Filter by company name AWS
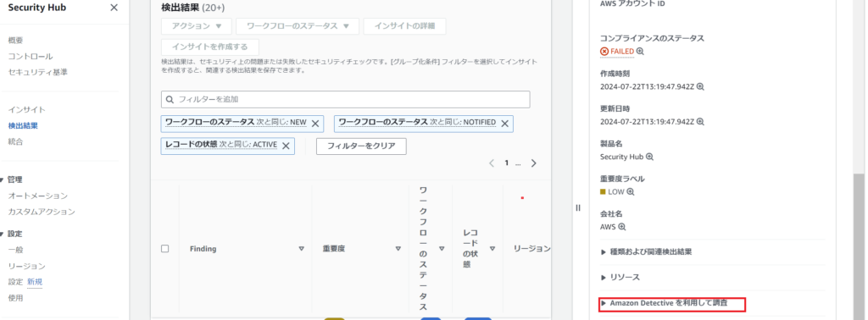Viewport: 868px width, 320px height. click(621, 227)
